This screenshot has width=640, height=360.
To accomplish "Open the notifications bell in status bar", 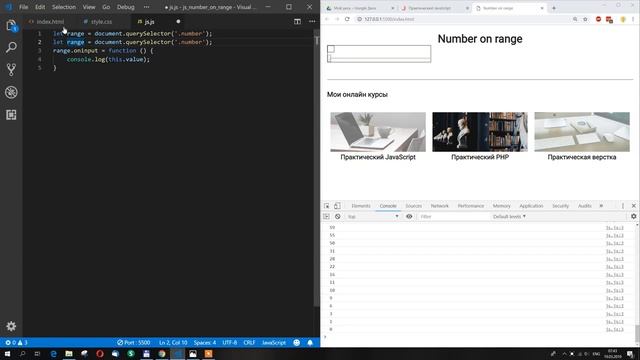I will 310,342.
